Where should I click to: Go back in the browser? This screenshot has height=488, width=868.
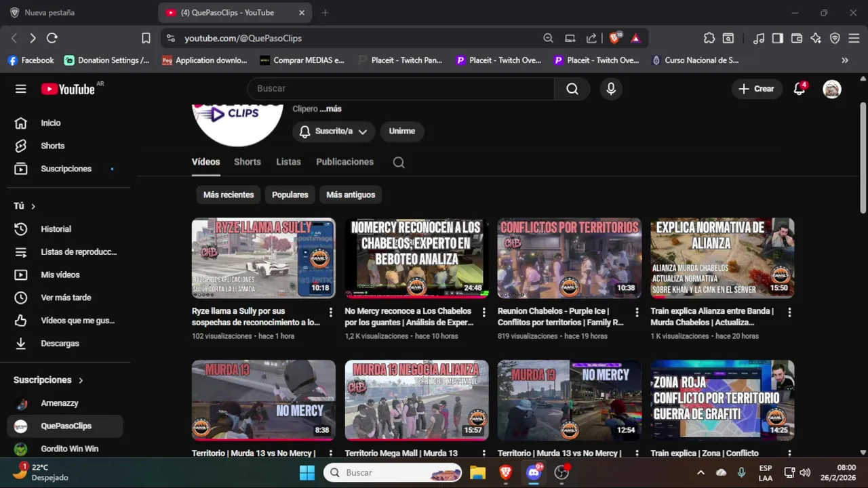[14, 39]
